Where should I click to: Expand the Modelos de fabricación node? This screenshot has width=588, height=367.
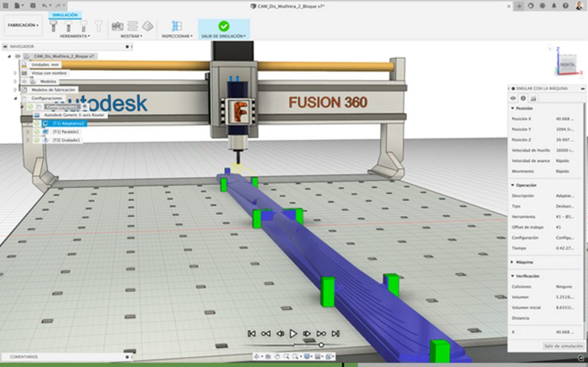coord(16,90)
